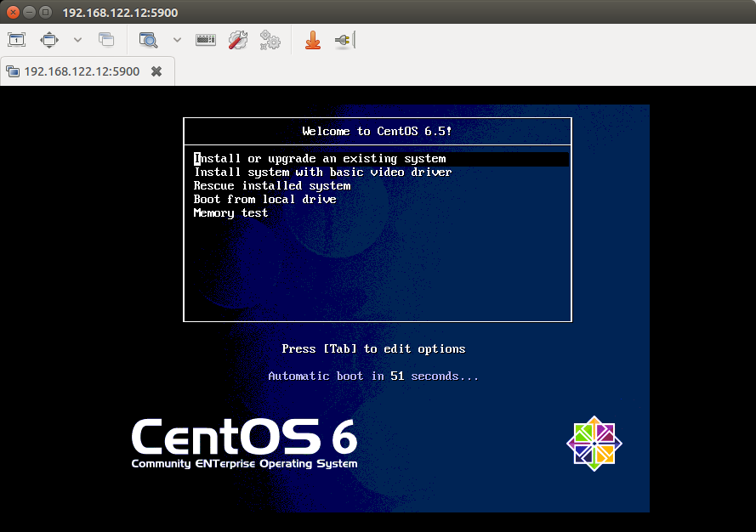Close the 192.168.122.12:5900 tab

pos(156,71)
